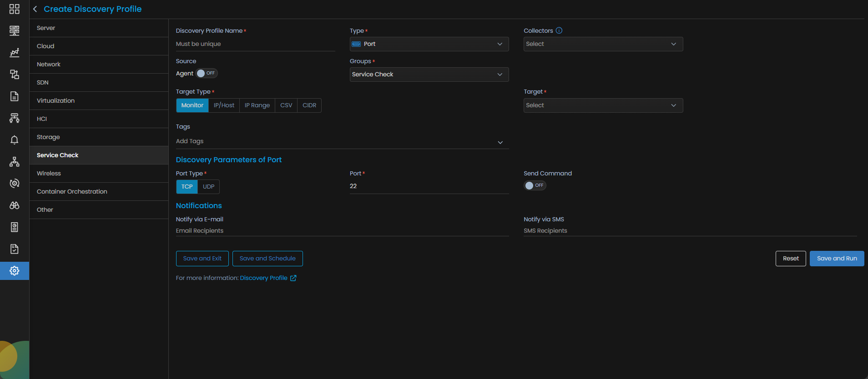
Task: Go back using the chevron beside page title
Action: 35,9
